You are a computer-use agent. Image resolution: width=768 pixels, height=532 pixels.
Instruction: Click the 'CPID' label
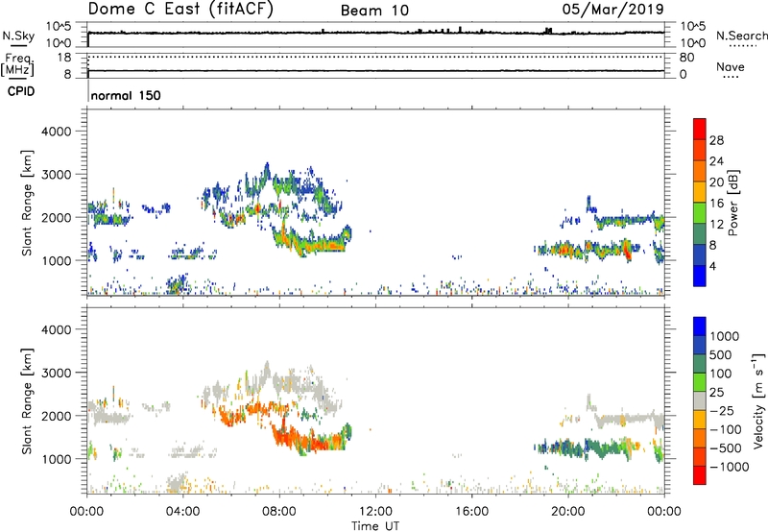[21, 91]
